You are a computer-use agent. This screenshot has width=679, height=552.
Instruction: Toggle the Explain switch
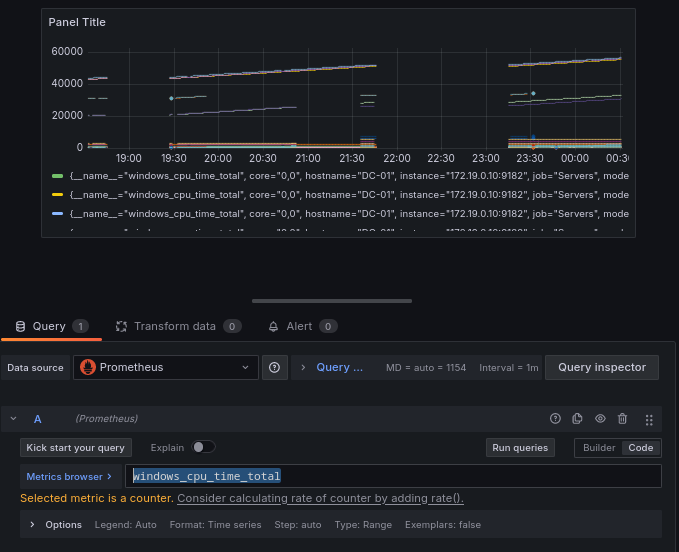point(203,447)
